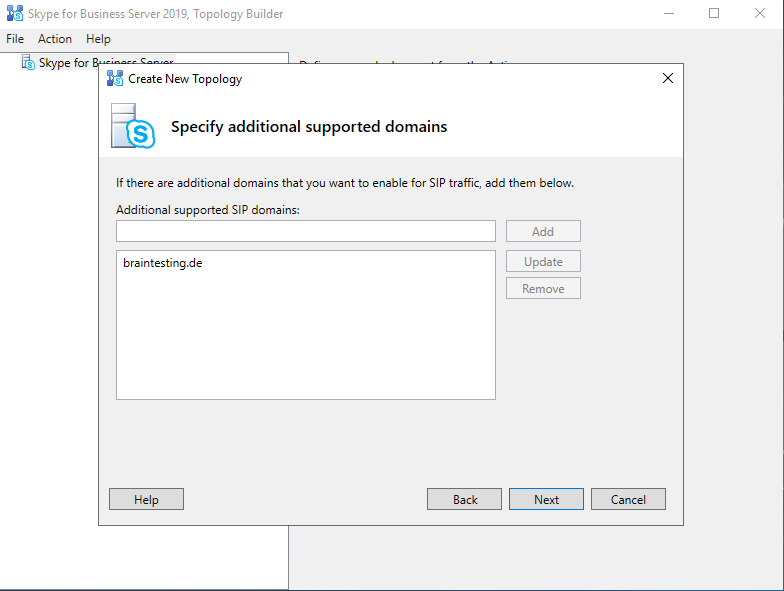This screenshot has height=591, width=784.
Task: Click the Skype for Business Server tree node icon
Action: 28,62
